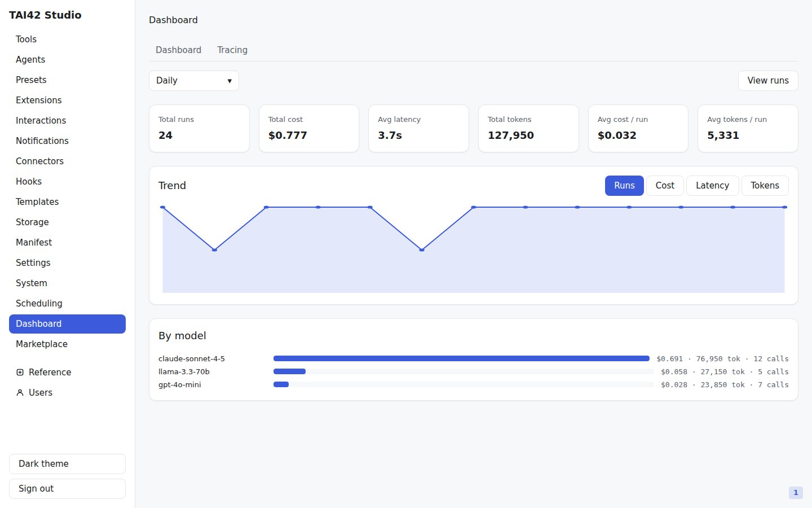
Task: Navigate to Templates
Action: pyautogui.click(x=67, y=202)
